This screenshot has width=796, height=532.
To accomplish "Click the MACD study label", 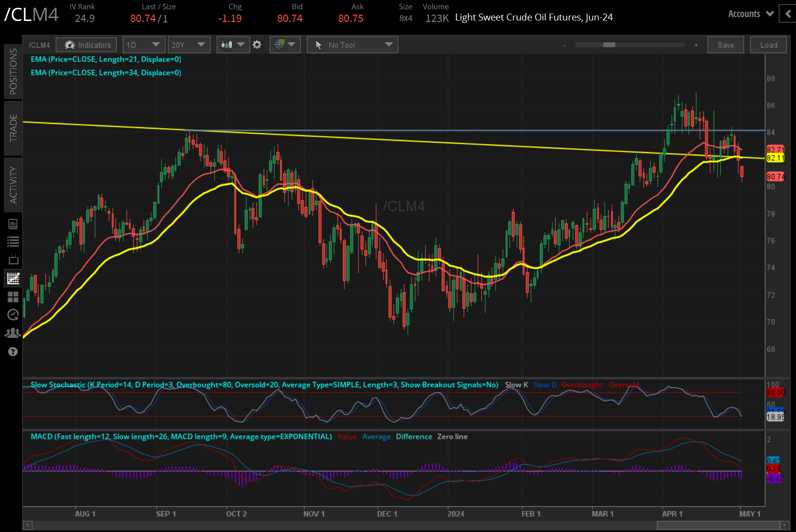I will (181, 436).
